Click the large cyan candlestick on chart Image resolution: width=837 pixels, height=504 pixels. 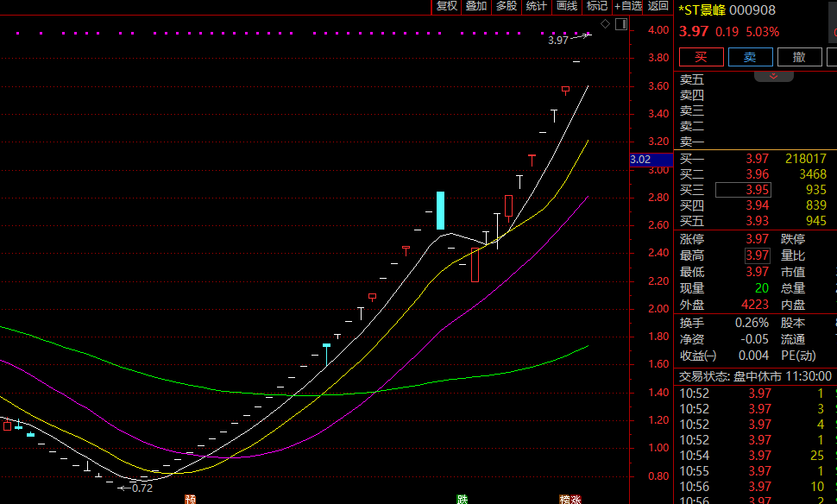440,210
